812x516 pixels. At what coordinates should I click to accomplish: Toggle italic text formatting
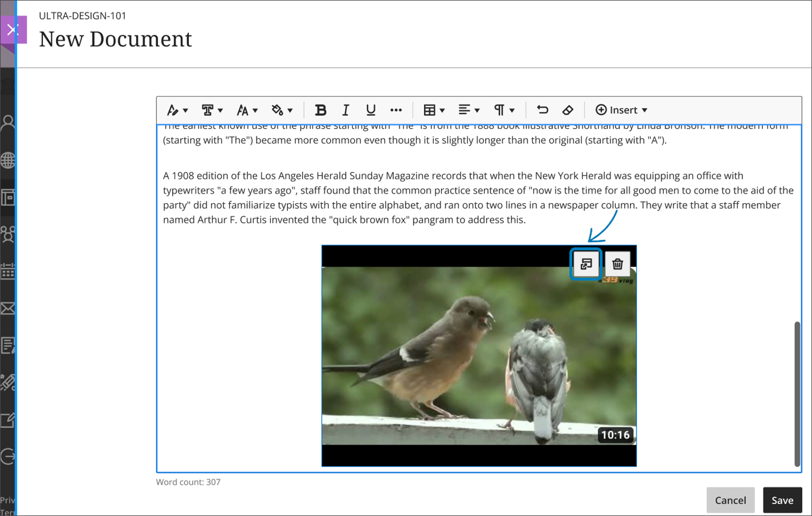point(346,110)
